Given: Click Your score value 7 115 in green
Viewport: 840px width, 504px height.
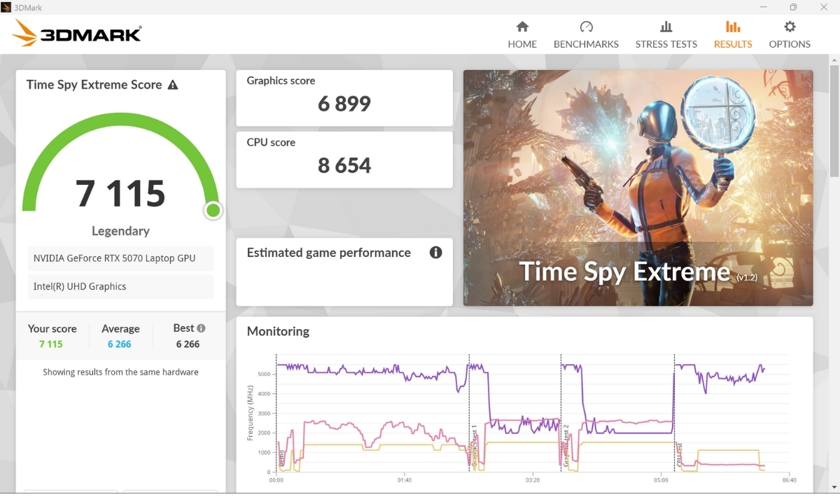Looking at the screenshot, I should 51,344.
